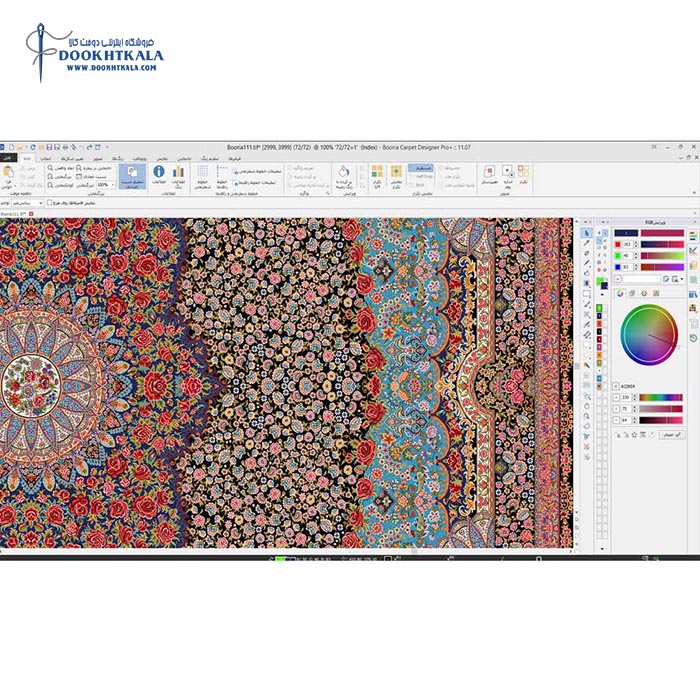This screenshot has height=700, width=700.
Task: Click the blue channel gradient slider
Action: [x=662, y=267]
